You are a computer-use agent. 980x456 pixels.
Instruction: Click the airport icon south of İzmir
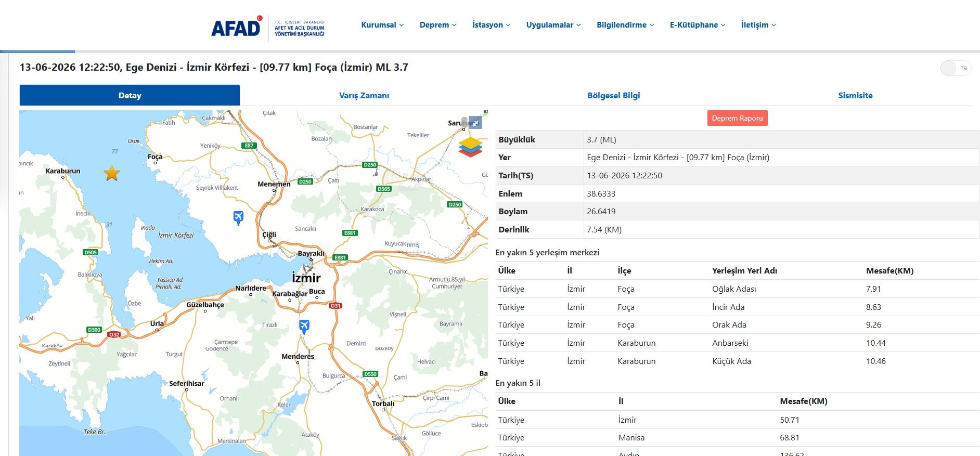click(x=304, y=327)
